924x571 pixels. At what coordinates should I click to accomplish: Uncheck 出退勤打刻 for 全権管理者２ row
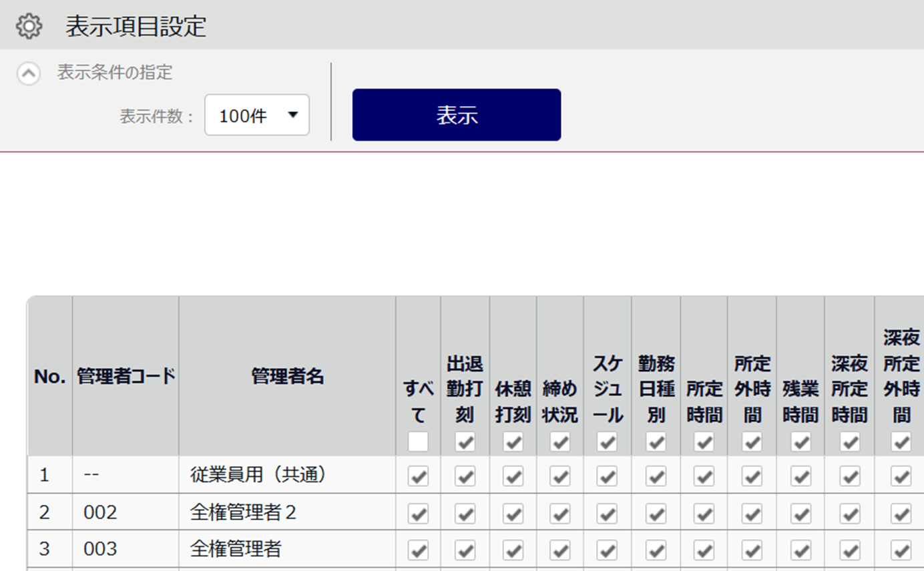point(465,513)
